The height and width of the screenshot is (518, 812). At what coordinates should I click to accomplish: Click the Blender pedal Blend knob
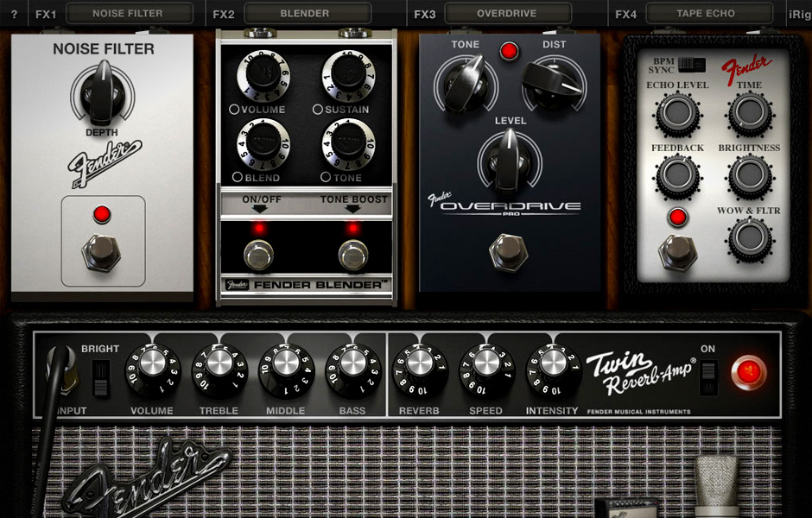(263, 144)
